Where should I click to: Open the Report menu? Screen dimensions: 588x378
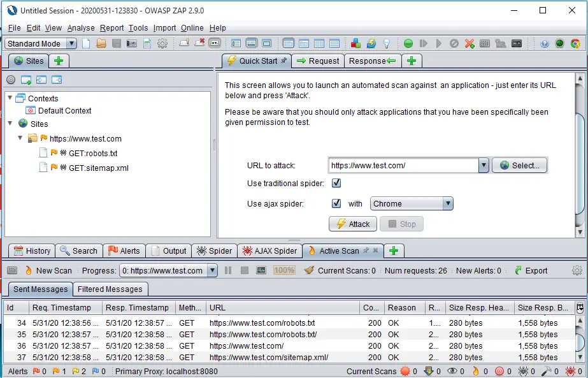click(x=111, y=28)
